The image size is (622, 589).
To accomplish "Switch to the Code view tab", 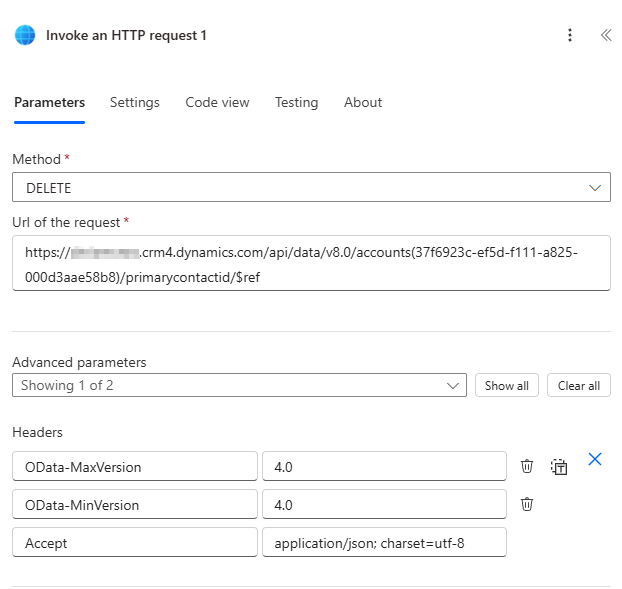I will (217, 102).
